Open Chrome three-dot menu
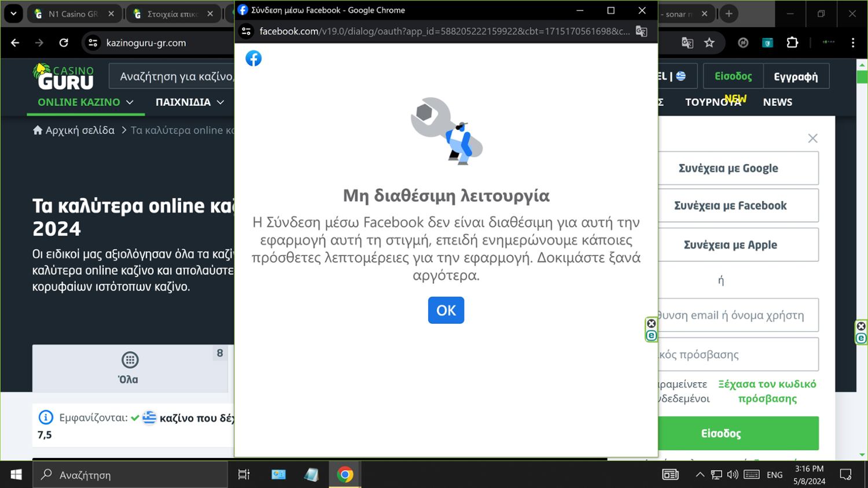Viewport: 868px width, 488px height. 853,43
